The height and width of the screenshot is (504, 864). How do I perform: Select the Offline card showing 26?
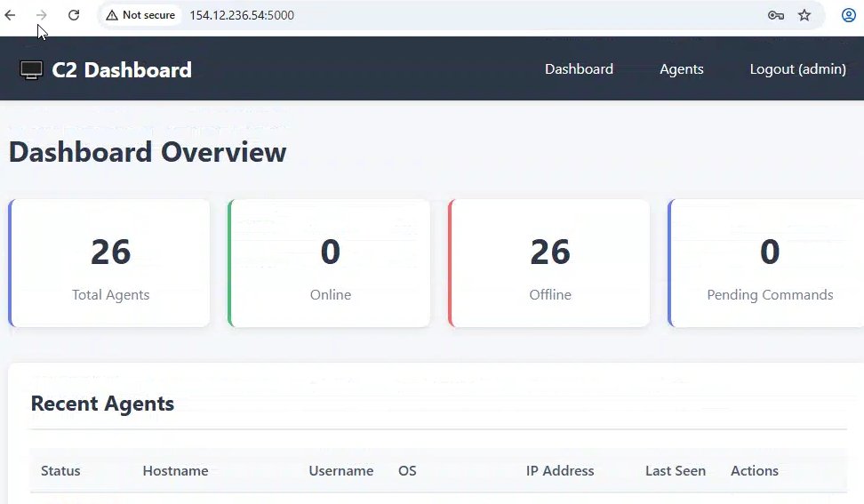click(549, 263)
